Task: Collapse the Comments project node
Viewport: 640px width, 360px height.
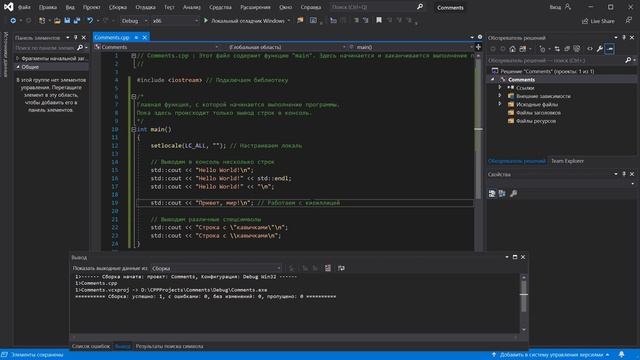Action: pyautogui.click(x=492, y=79)
